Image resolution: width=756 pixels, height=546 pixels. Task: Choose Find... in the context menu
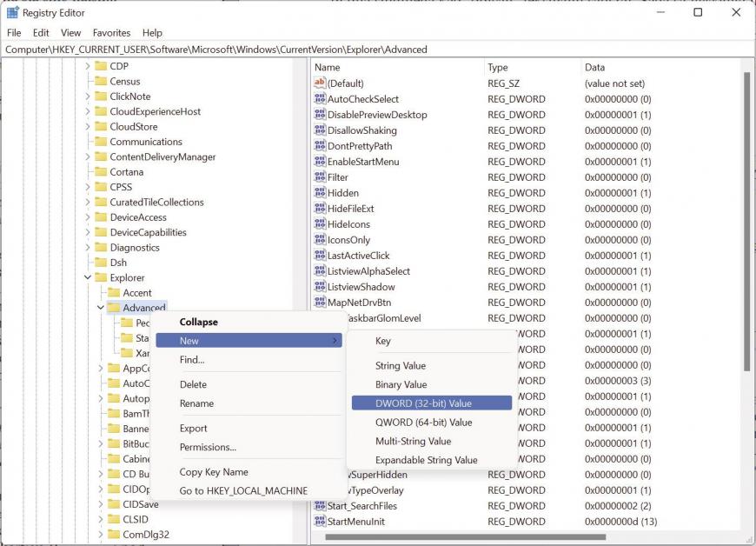(249, 359)
